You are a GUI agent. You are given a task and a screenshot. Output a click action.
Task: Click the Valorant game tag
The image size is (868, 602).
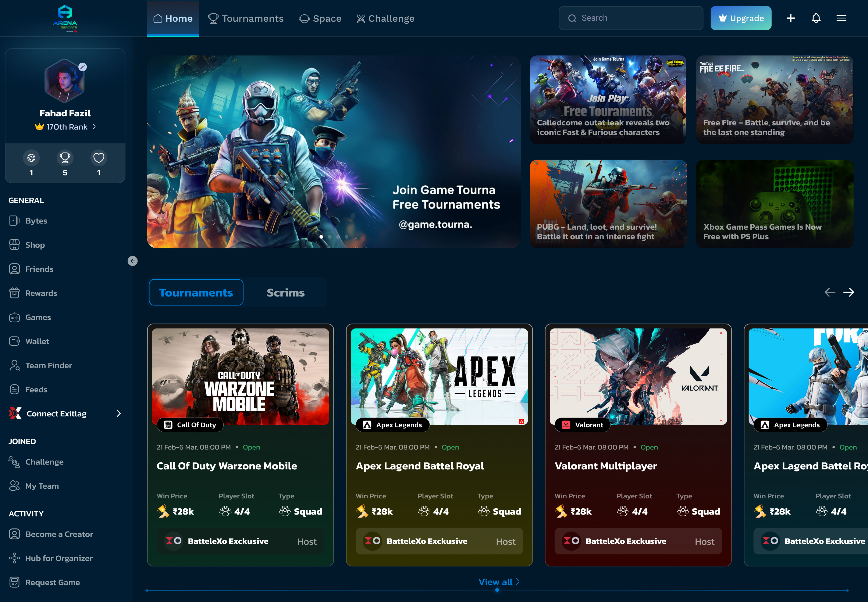(582, 425)
